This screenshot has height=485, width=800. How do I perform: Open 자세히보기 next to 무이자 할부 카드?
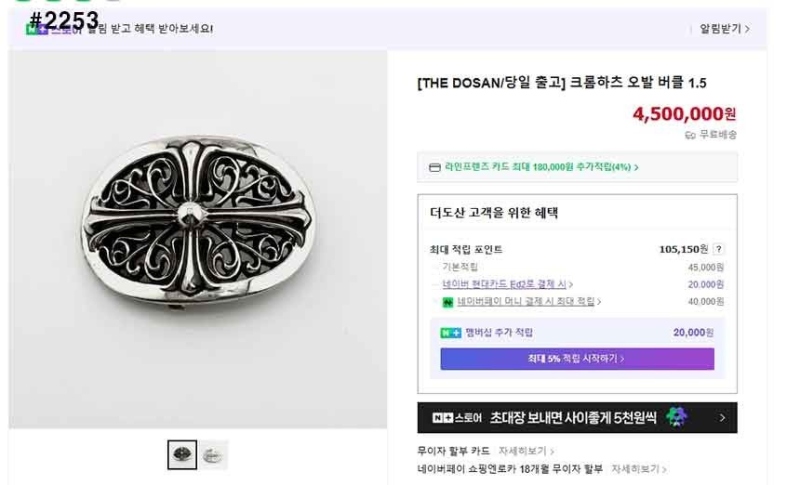coord(527,451)
